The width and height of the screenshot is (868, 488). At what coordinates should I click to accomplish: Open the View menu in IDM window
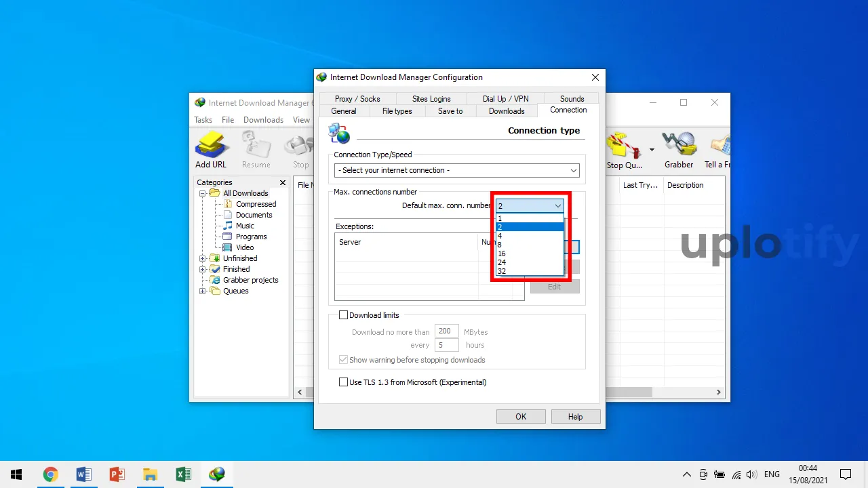301,120
